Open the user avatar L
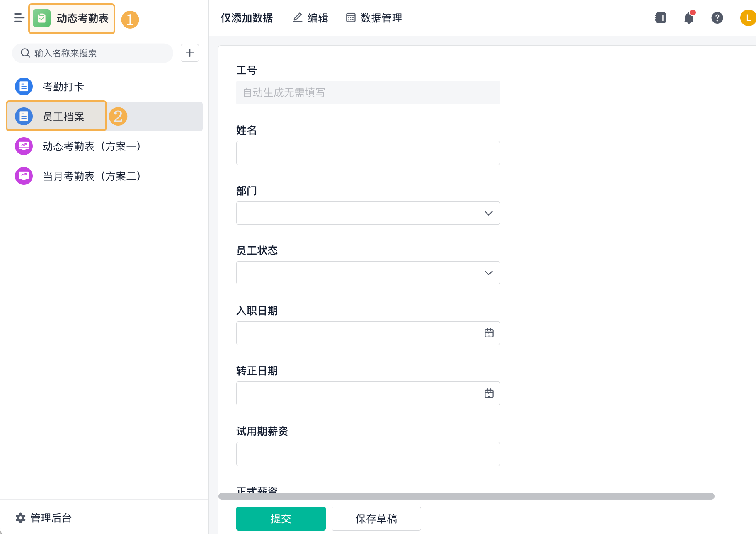The width and height of the screenshot is (756, 534). (x=748, y=18)
